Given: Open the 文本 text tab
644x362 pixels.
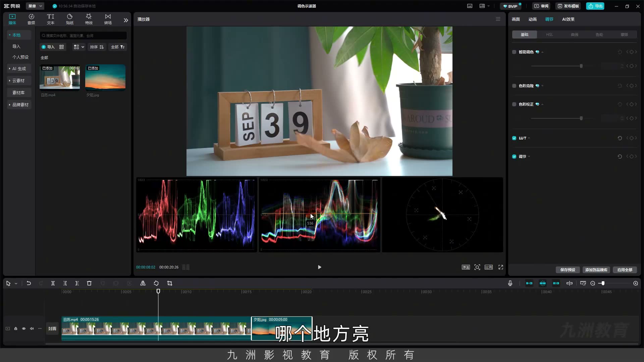Looking at the screenshot, I should [x=51, y=19].
